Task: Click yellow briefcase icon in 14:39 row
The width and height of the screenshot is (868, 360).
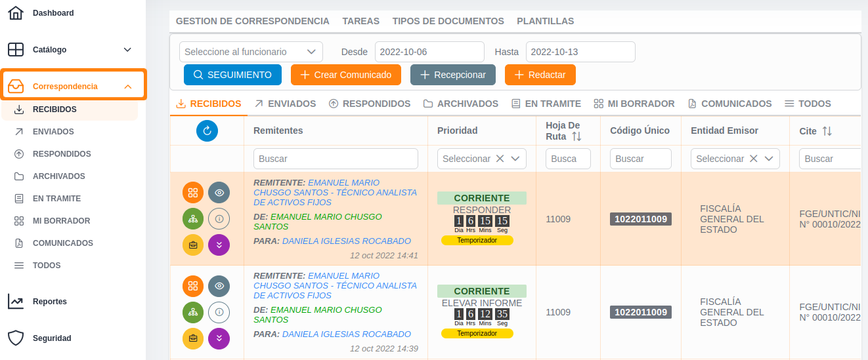Action: pyautogui.click(x=193, y=338)
